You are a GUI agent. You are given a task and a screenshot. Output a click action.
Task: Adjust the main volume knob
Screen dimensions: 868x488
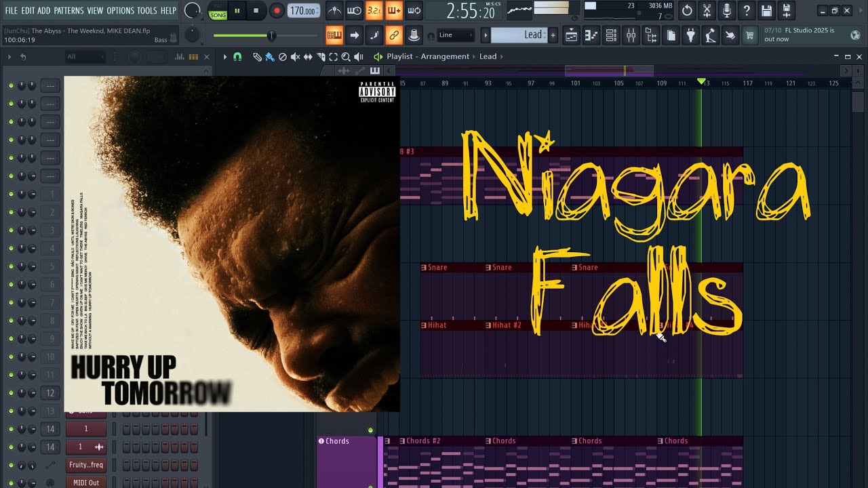click(x=193, y=10)
